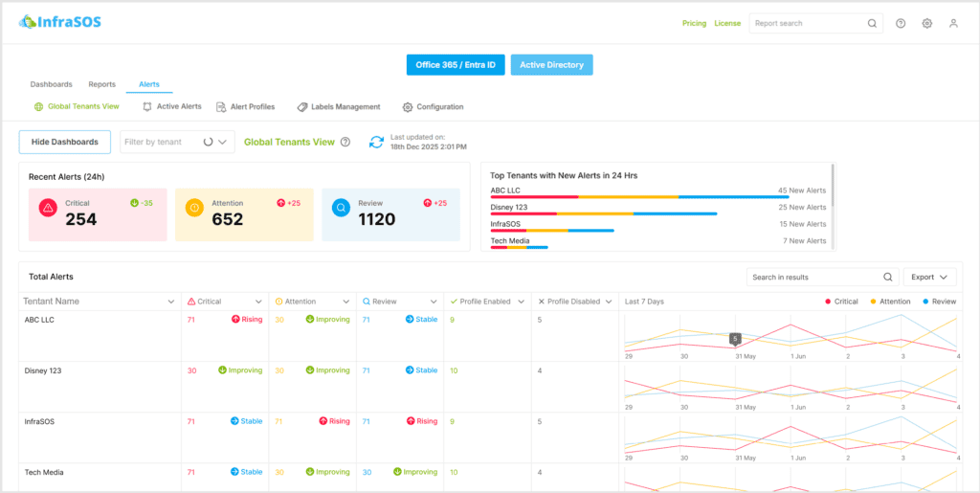
Task: Click the search magnifier in Report search
Action: (872, 24)
